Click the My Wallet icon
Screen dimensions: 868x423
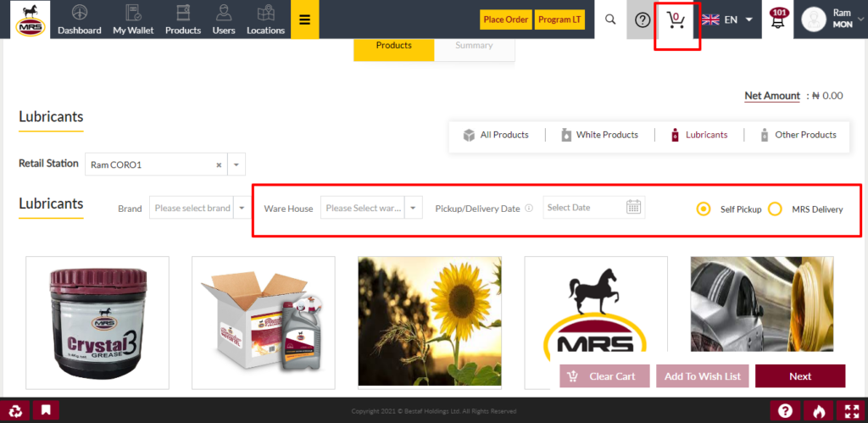[x=133, y=13]
